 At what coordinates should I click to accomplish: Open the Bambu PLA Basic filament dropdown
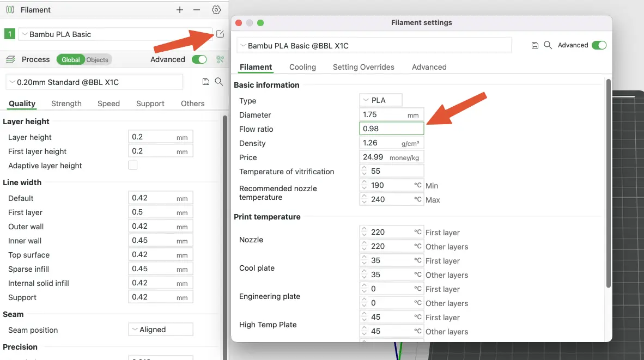pyautogui.click(x=115, y=34)
